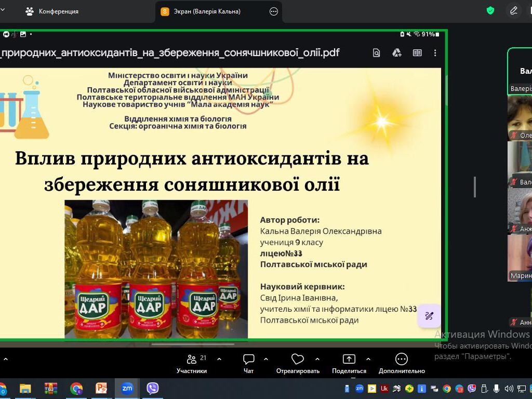Image resolution: width=532 pixels, height=399 pixels.
Task: Open File Explorer from the taskbar
Action: point(25,388)
